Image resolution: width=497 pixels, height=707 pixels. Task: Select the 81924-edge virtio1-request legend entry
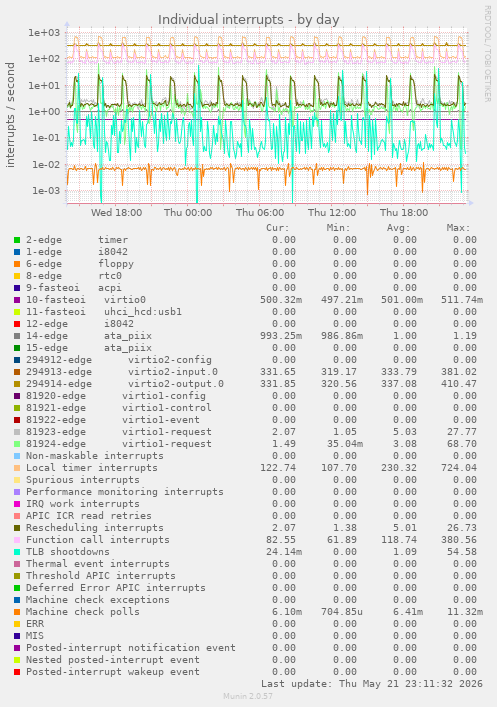(x=119, y=444)
